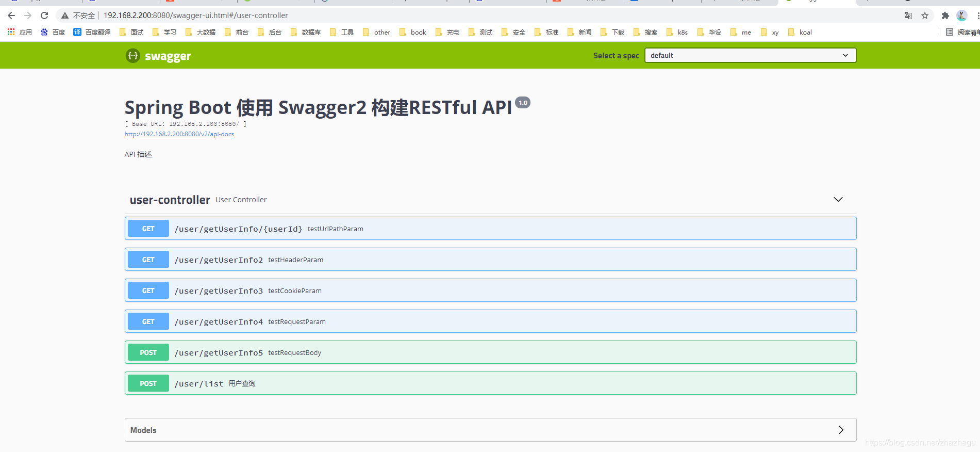The width and height of the screenshot is (980, 452).
Task: Reload the page with the refresh icon
Action: tap(44, 15)
